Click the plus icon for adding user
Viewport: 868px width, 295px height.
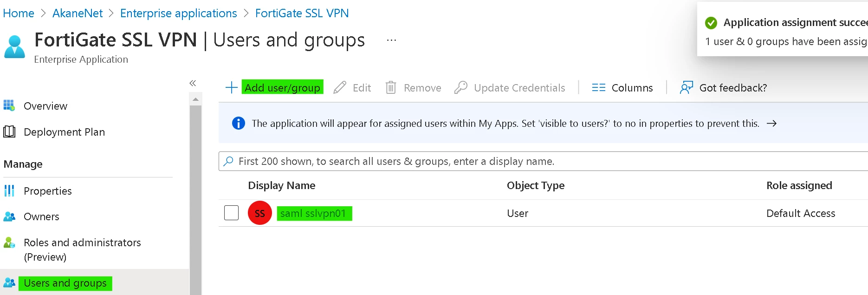[231, 87]
